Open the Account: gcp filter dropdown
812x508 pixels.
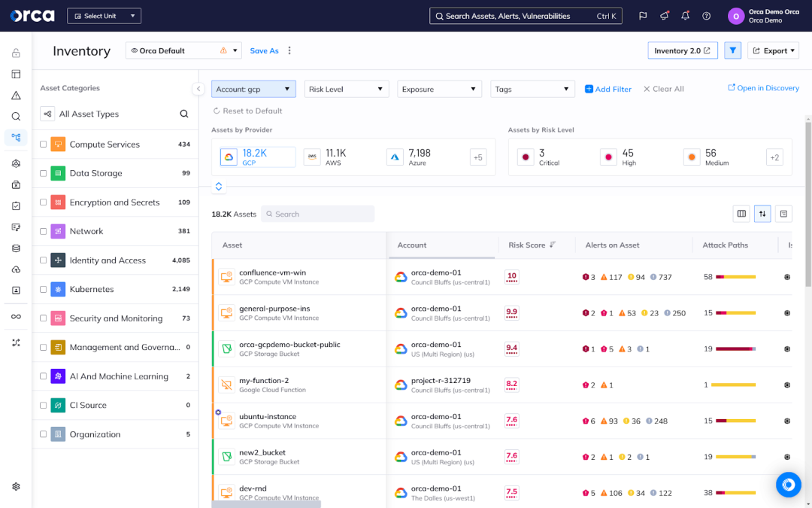click(x=253, y=89)
